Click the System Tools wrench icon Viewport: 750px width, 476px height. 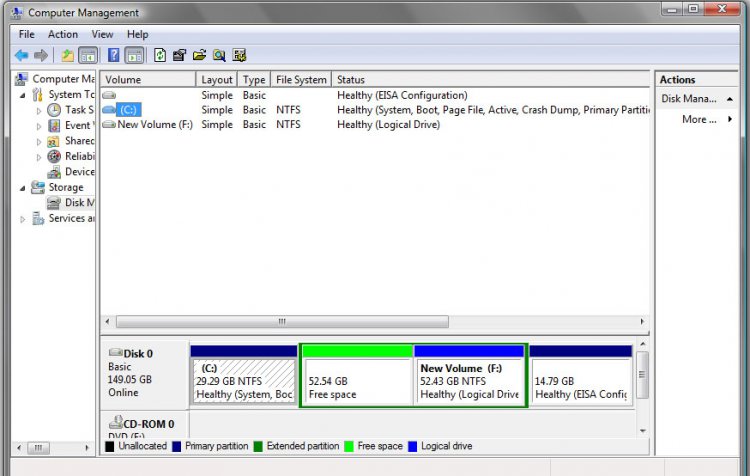[38, 95]
